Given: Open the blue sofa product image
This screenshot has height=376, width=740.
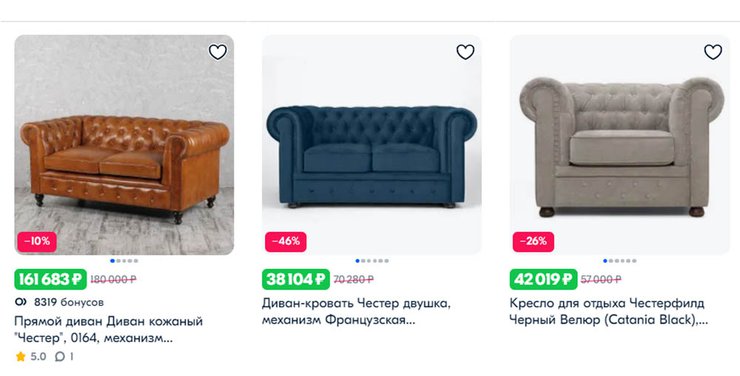Looking at the screenshot, I should point(372,145).
